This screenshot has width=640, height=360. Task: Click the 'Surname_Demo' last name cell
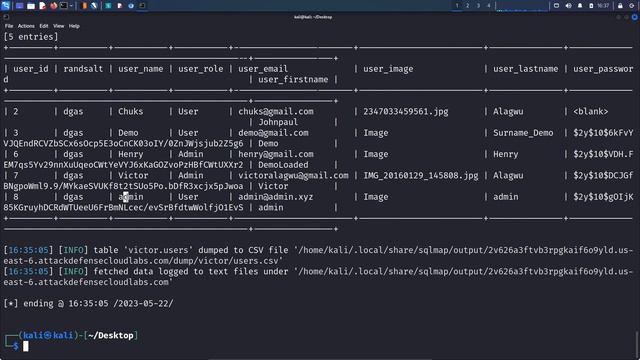523,133
